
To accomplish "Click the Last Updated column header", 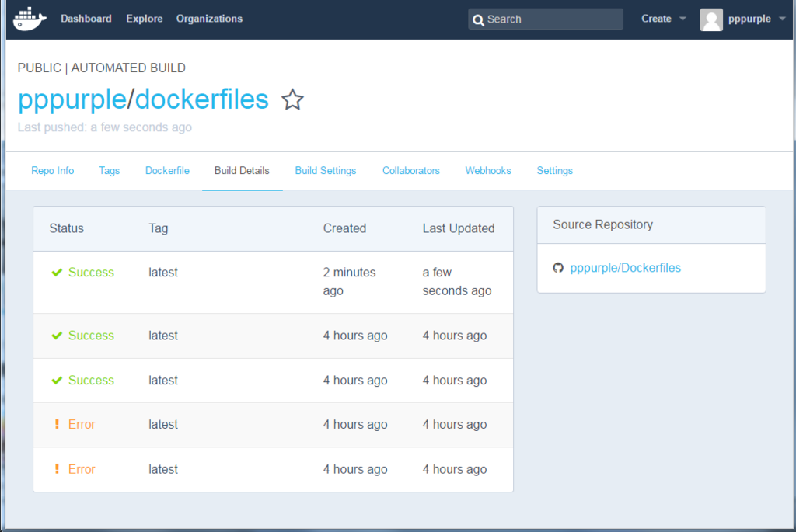I will [x=459, y=228].
